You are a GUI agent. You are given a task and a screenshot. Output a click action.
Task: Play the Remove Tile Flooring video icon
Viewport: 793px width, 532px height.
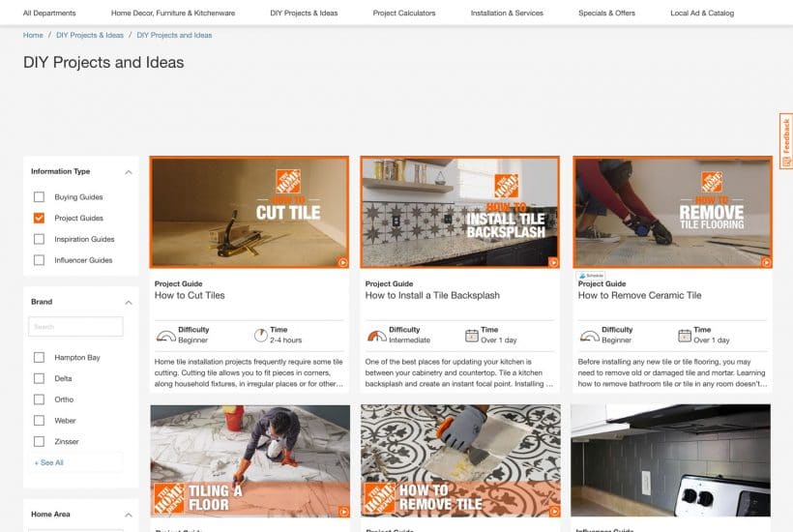pyautogui.click(x=766, y=262)
